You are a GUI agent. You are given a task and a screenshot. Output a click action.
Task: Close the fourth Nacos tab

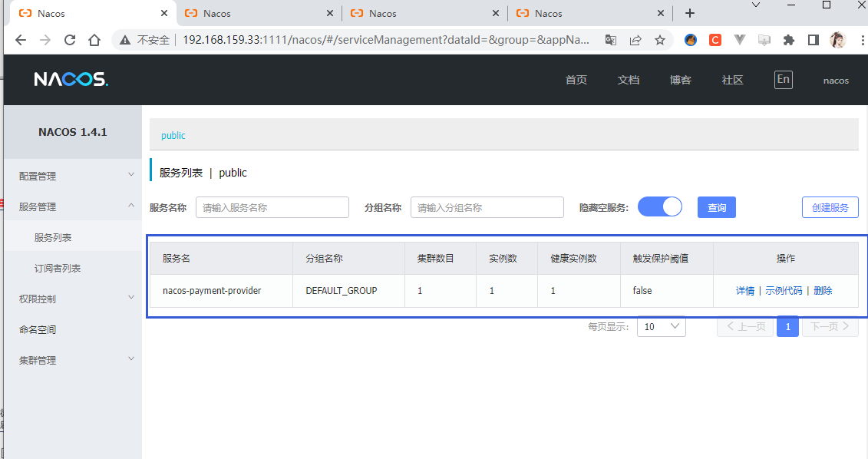coord(661,13)
